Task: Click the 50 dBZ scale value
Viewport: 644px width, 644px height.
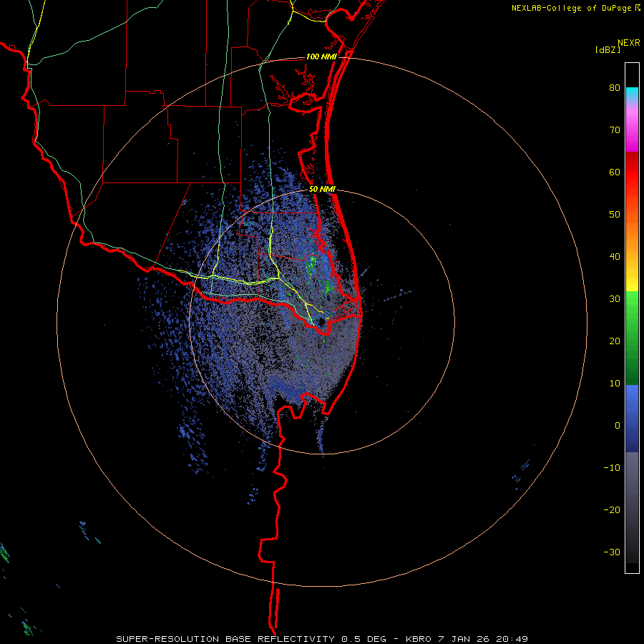Action: coord(615,215)
